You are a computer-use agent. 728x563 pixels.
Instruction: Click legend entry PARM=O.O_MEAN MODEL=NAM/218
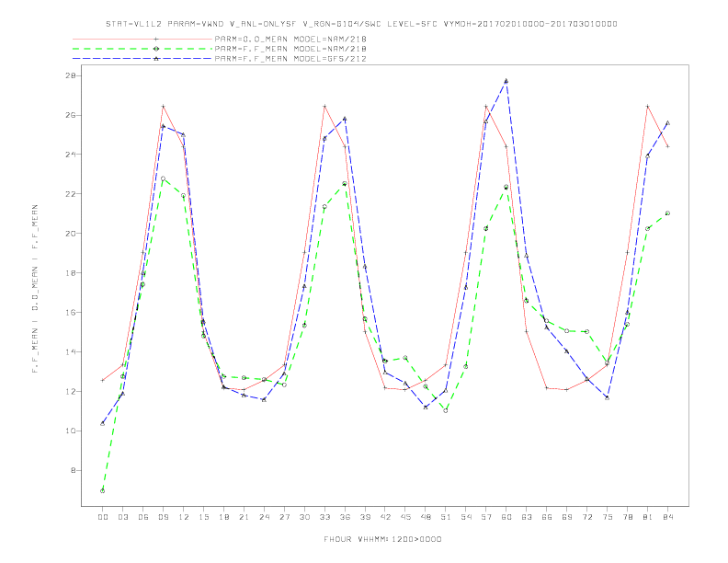click(290, 39)
